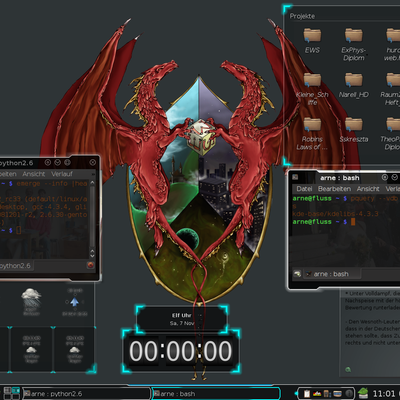Activate arne : python2.6 taskbar entry

coord(86,394)
